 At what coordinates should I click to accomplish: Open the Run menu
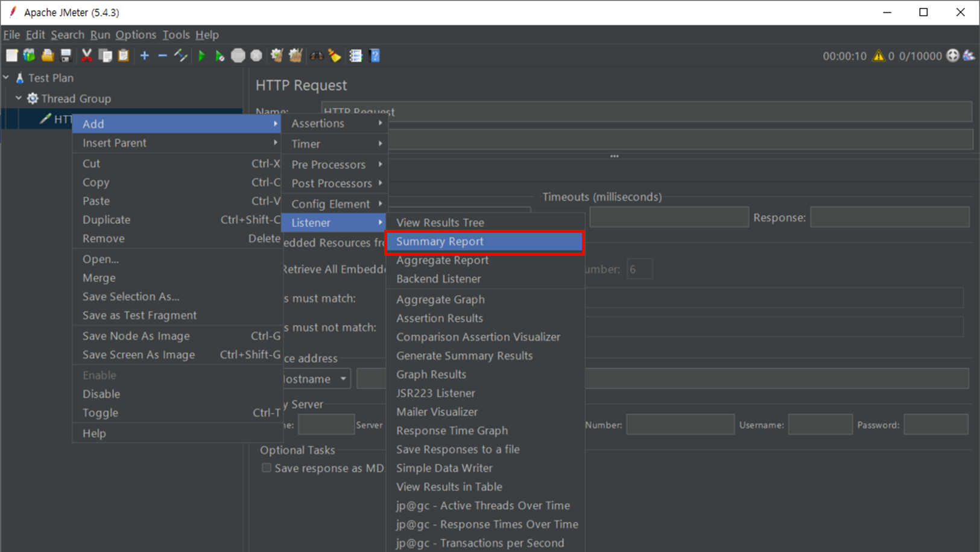pyautogui.click(x=100, y=35)
